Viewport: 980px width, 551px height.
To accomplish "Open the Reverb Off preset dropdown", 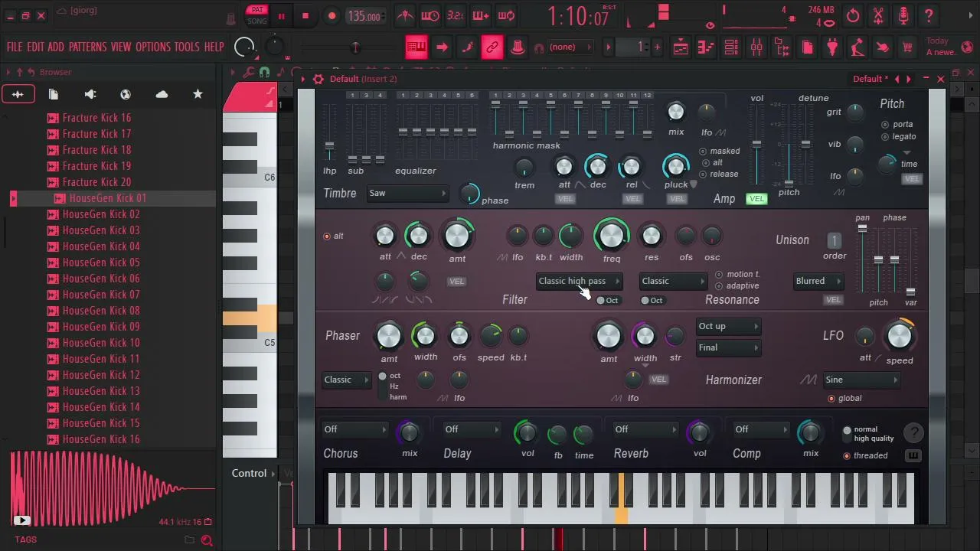I will [645, 430].
